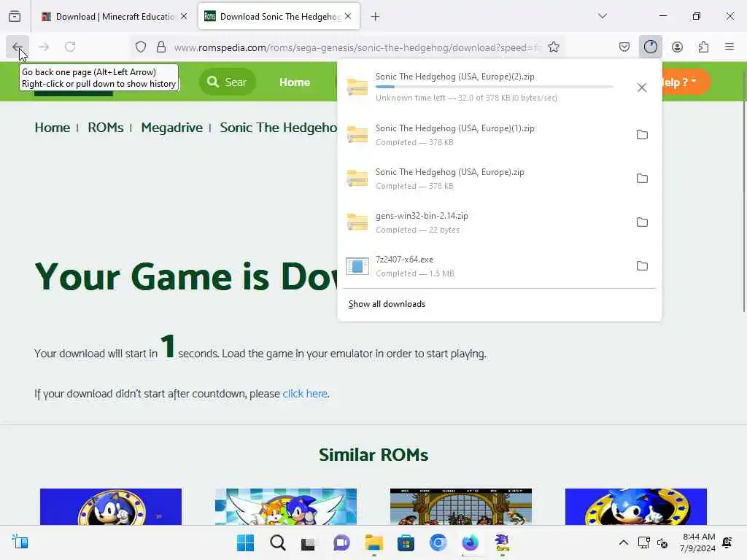Cancel the Sonic (2).zip download
The height and width of the screenshot is (560, 747).
tap(642, 87)
